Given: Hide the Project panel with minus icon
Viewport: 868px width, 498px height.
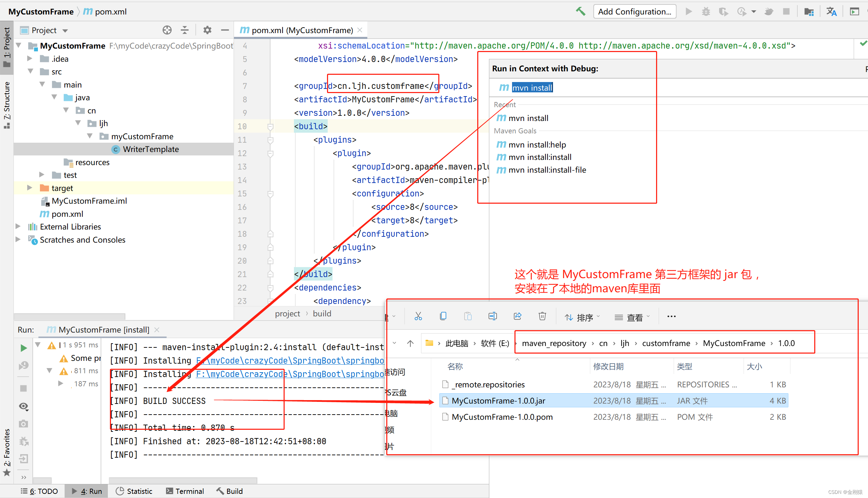Looking at the screenshot, I should [225, 30].
